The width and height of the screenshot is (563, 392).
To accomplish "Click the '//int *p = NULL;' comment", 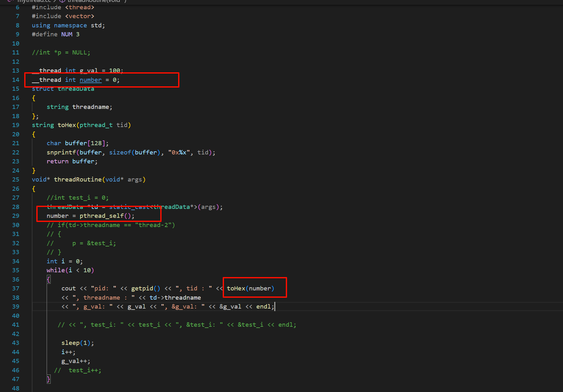I will pos(61,53).
